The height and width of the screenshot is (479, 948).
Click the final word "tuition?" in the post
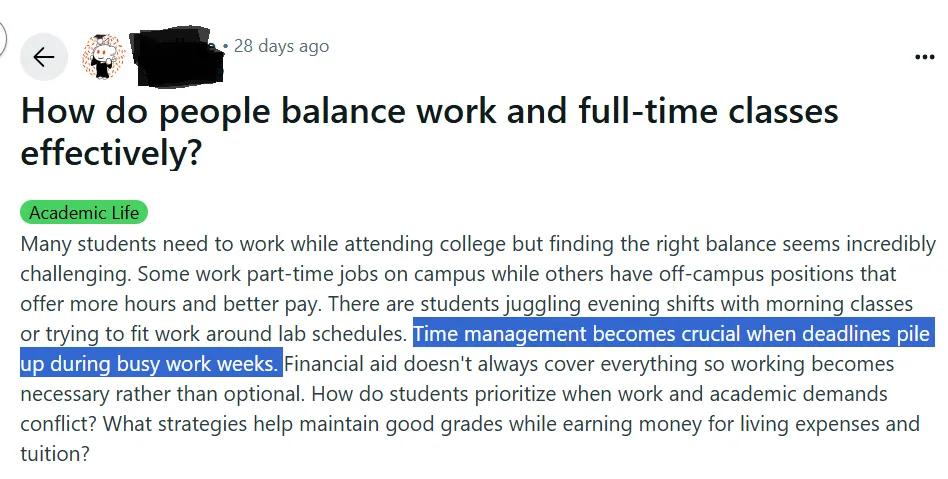pos(54,454)
